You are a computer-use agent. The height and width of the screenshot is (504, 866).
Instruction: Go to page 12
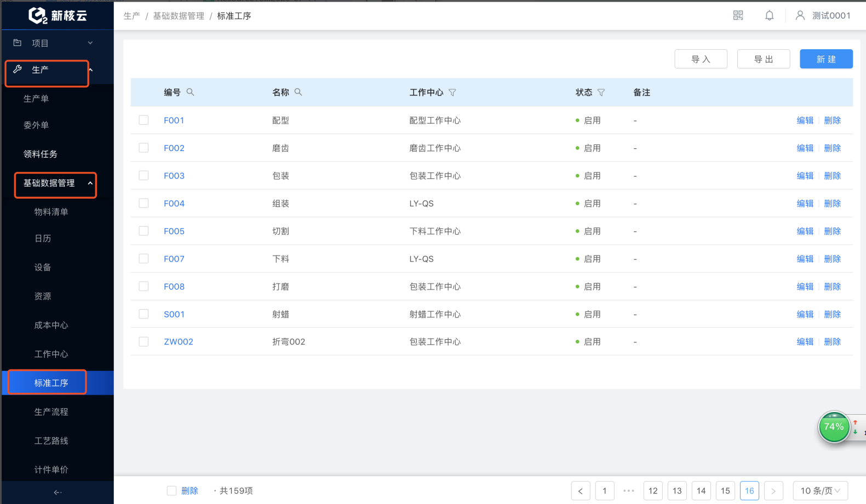(x=653, y=491)
